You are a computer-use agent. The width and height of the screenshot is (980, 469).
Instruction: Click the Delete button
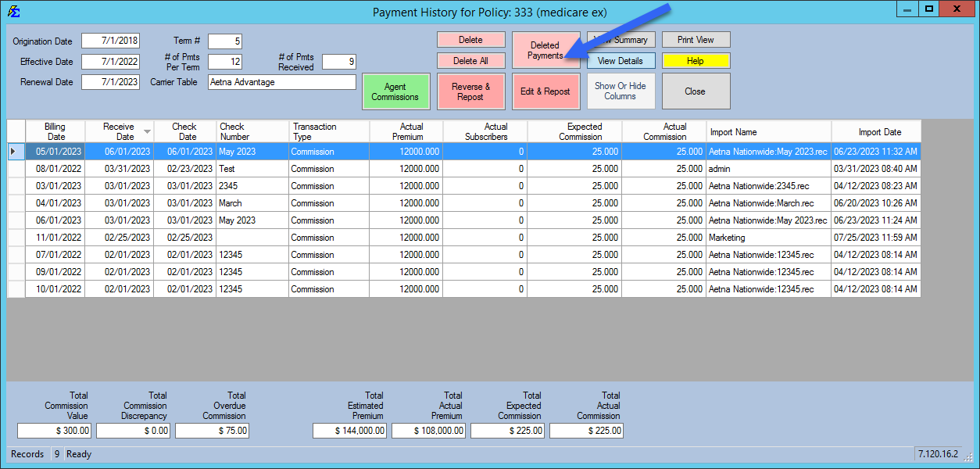[x=470, y=39]
